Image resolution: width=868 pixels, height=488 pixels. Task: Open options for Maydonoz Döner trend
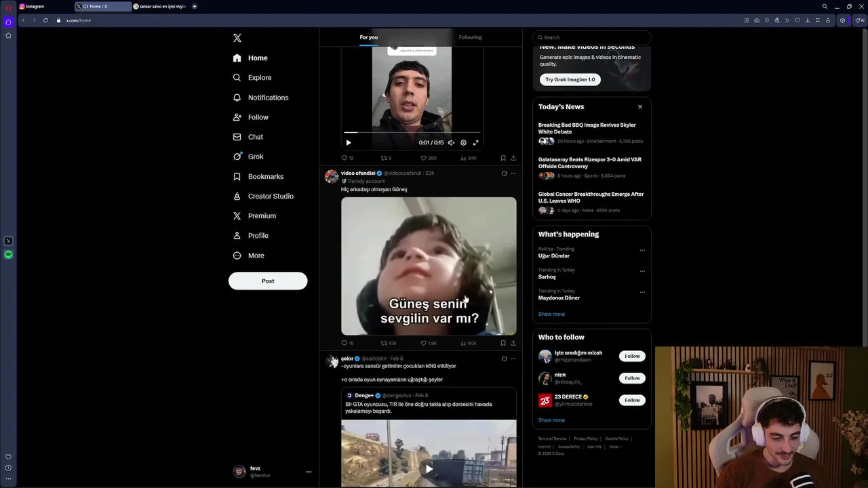(x=642, y=292)
